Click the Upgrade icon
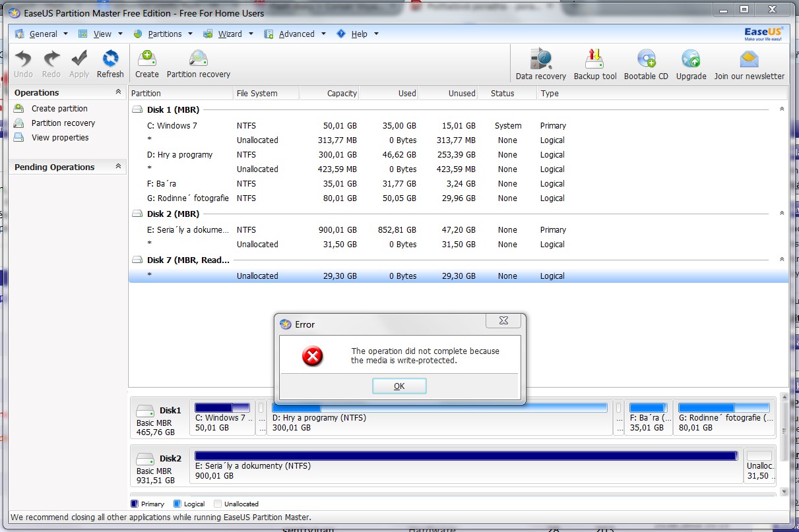 [x=691, y=59]
